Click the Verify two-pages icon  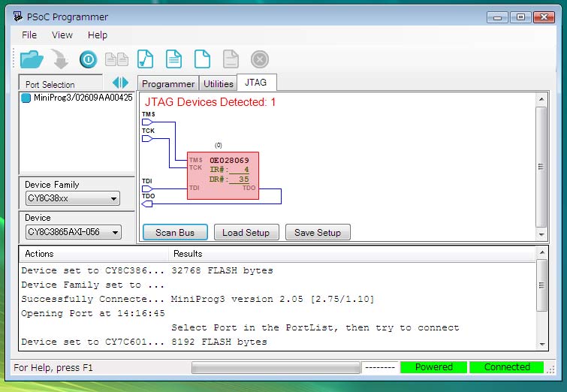pyautogui.click(x=116, y=59)
